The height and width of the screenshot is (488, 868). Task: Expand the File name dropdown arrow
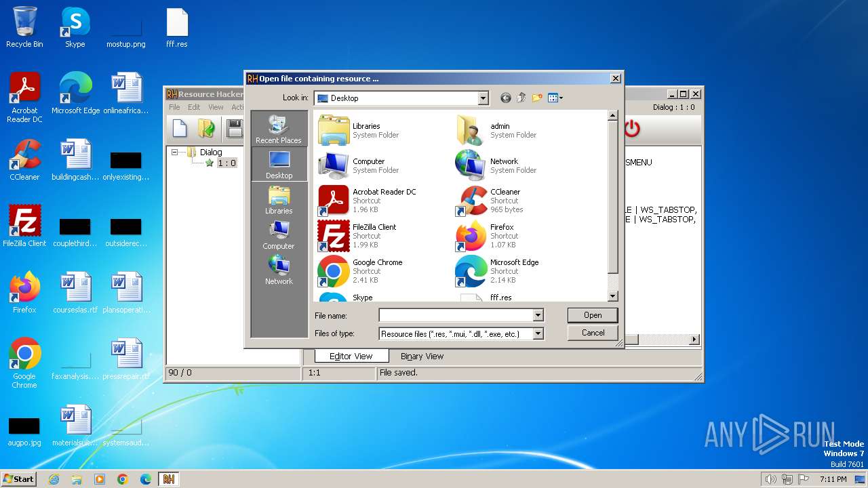pyautogui.click(x=538, y=315)
